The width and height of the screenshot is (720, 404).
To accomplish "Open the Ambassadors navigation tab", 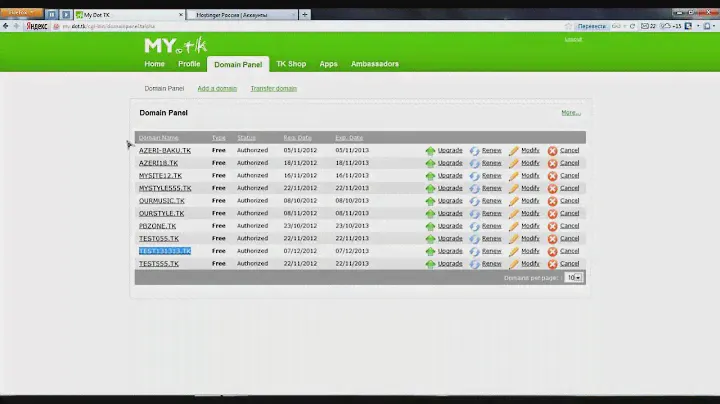I will click(374, 64).
